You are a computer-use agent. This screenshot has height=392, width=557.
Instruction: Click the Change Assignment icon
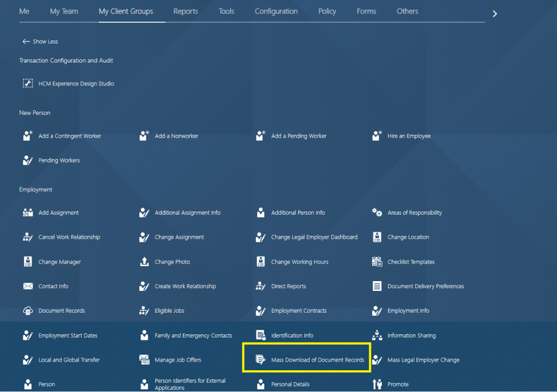tap(144, 237)
